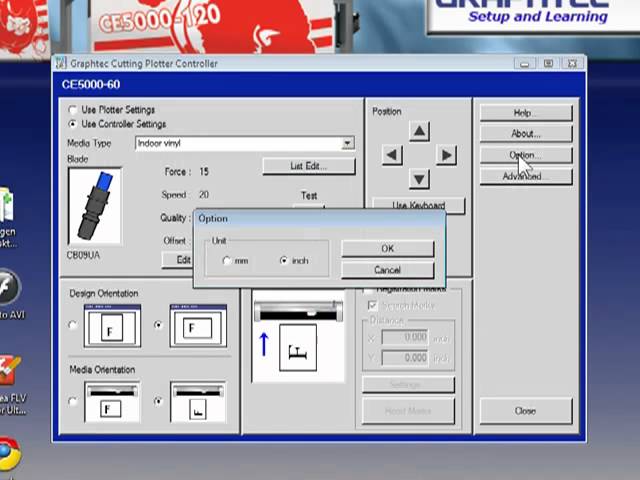This screenshot has width=640, height=480.
Task: Click the Use Keyboard button
Action: click(x=418, y=205)
